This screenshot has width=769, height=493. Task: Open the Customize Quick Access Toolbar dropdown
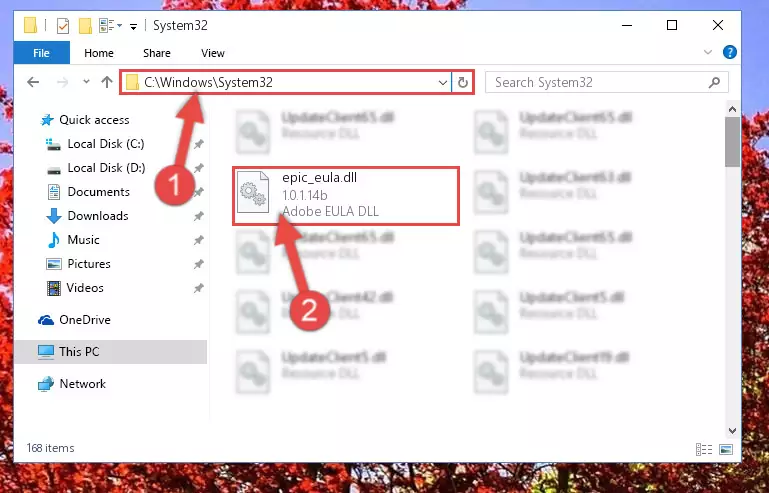coord(133,26)
